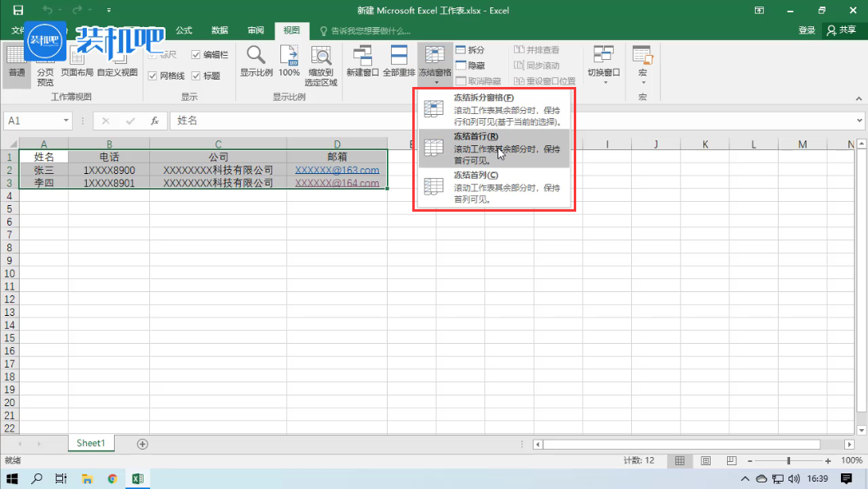Toggle the 标题 headings checkbox
Image resolution: width=868 pixels, height=489 pixels.
196,75
